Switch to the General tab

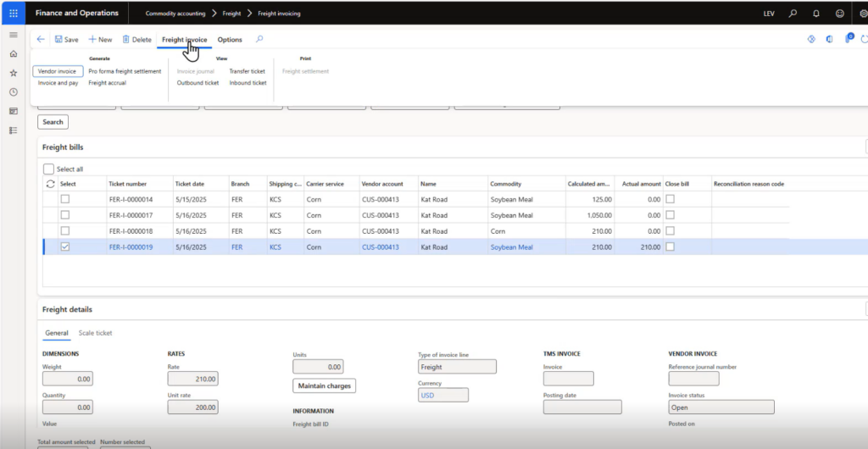[57, 333]
